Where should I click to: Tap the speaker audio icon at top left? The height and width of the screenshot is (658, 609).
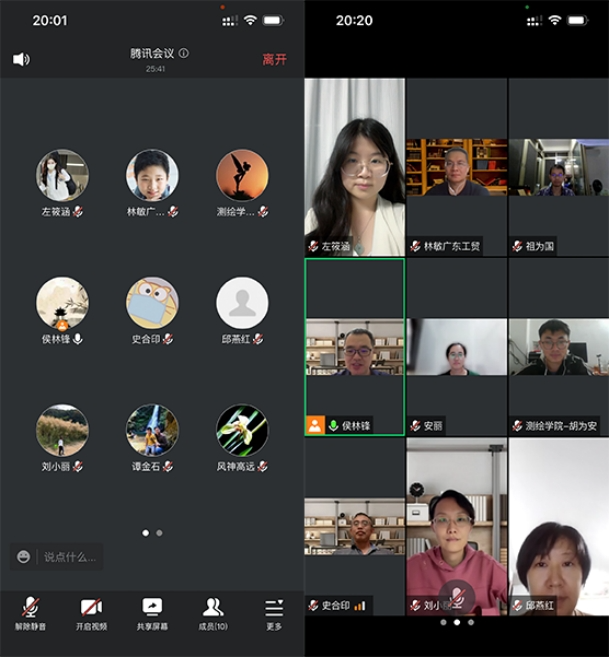[21, 59]
